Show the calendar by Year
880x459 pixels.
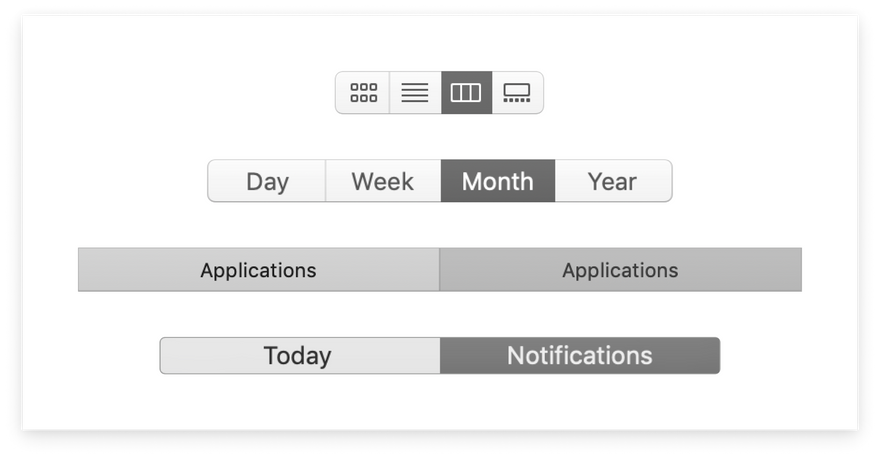point(613,181)
